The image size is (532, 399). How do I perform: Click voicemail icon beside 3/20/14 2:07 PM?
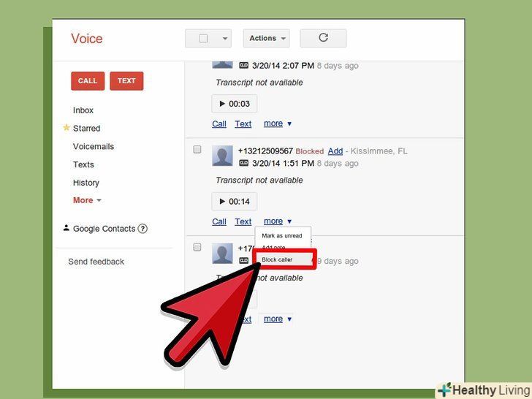(x=243, y=65)
